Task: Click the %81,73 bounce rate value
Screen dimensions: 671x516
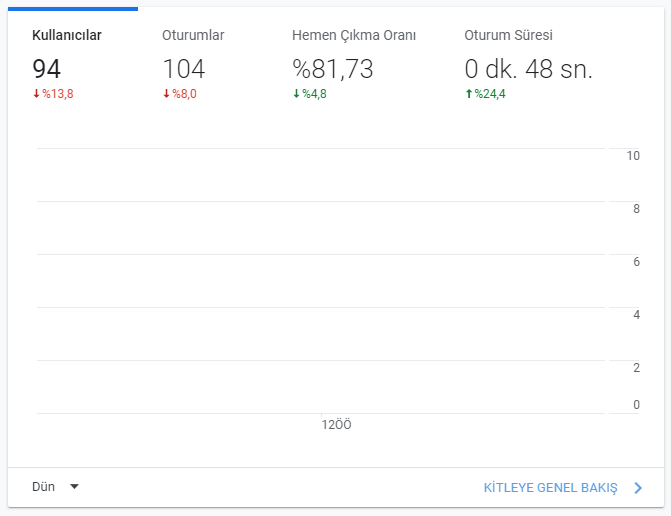Action: coord(333,69)
